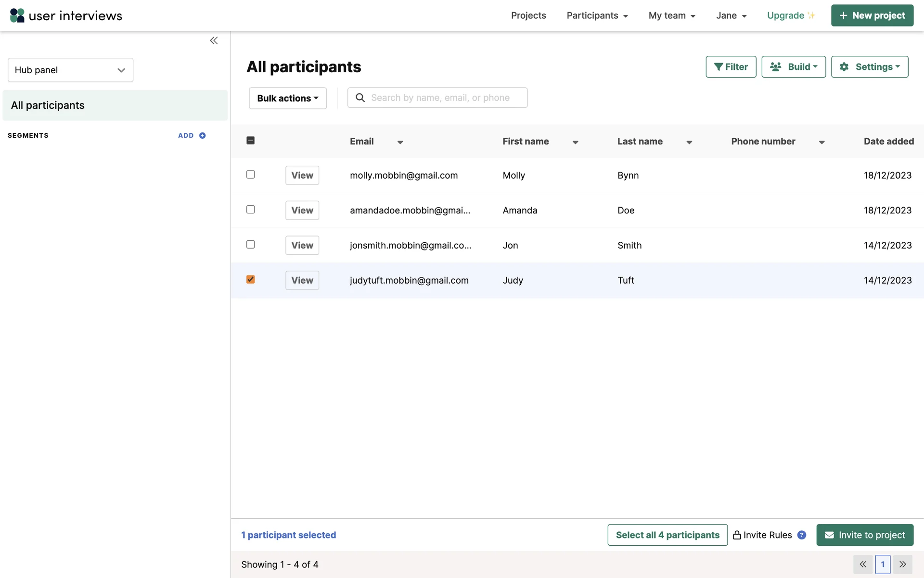The image size is (924, 578).
Task: Click the plus icon next to ADD segments
Action: coord(202,135)
